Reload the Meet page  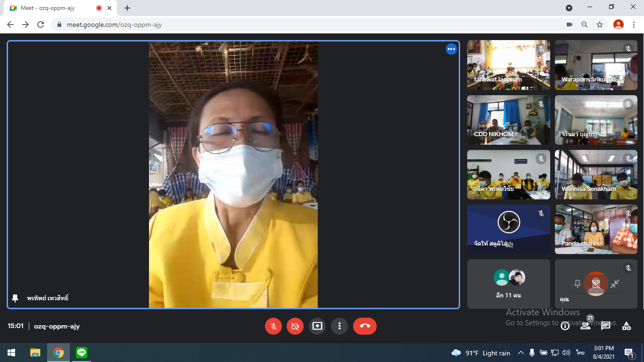(41, 25)
